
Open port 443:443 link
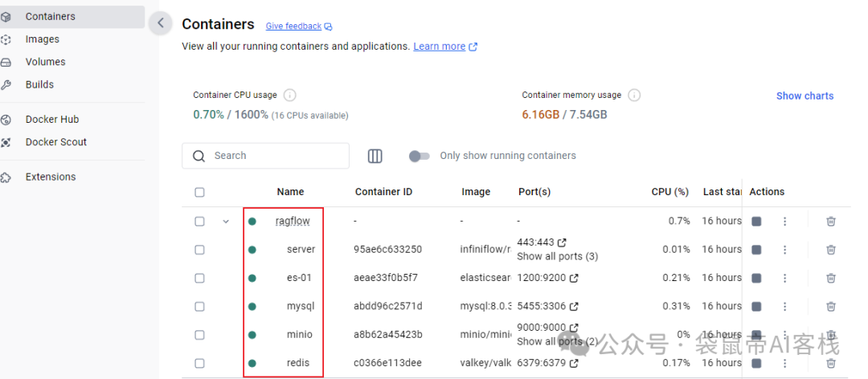click(x=542, y=242)
